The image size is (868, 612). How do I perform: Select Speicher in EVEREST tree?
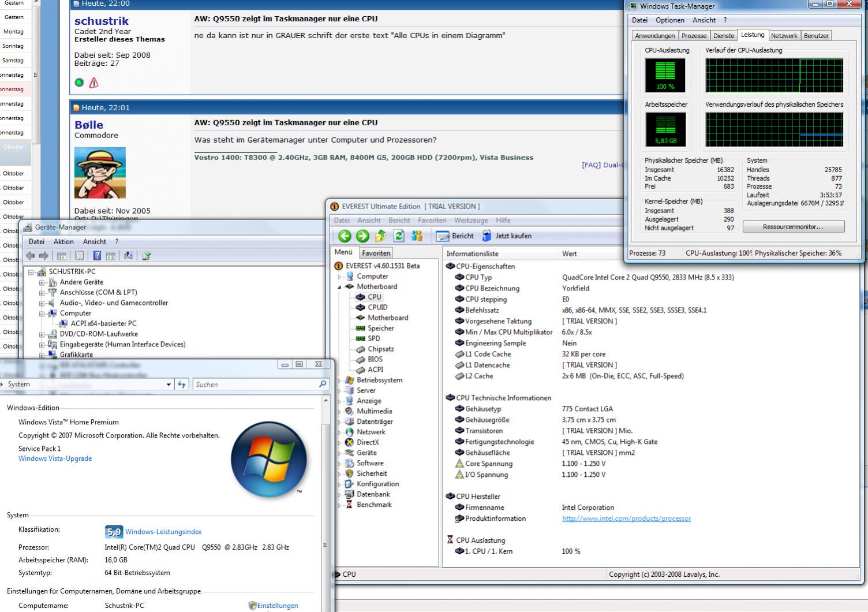381,328
